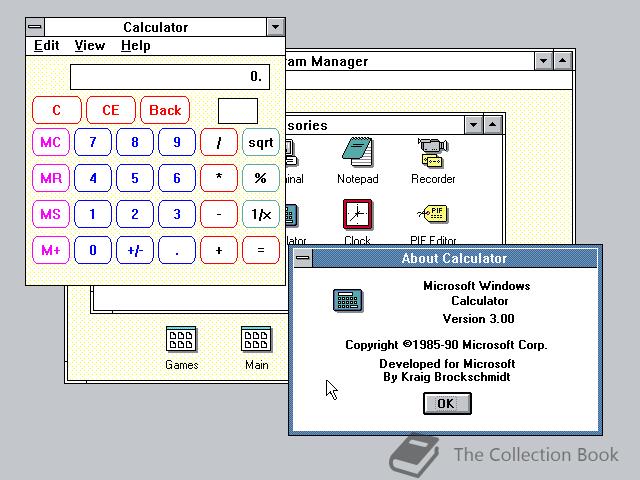The height and width of the screenshot is (480, 640).
Task: Click the calculator icon in About dialog
Action: tap(348, 300)
